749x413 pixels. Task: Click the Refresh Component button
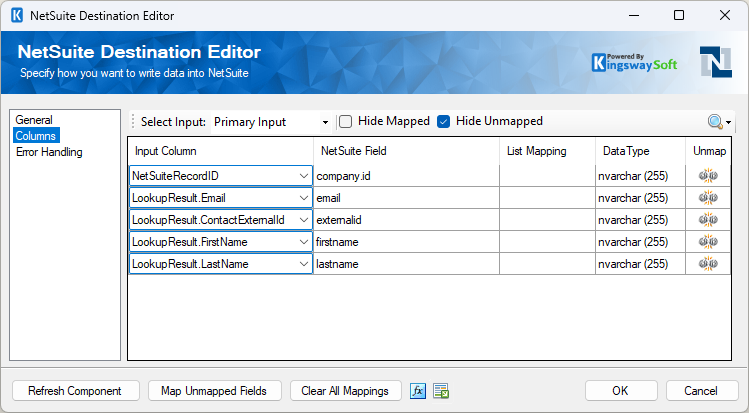(x=75, y=391)
